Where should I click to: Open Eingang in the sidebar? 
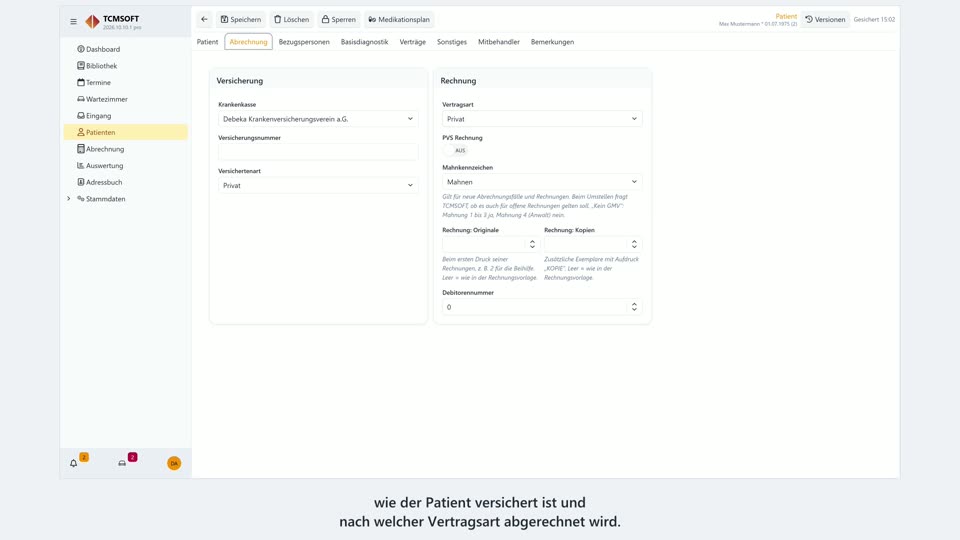tap(126, 115)
